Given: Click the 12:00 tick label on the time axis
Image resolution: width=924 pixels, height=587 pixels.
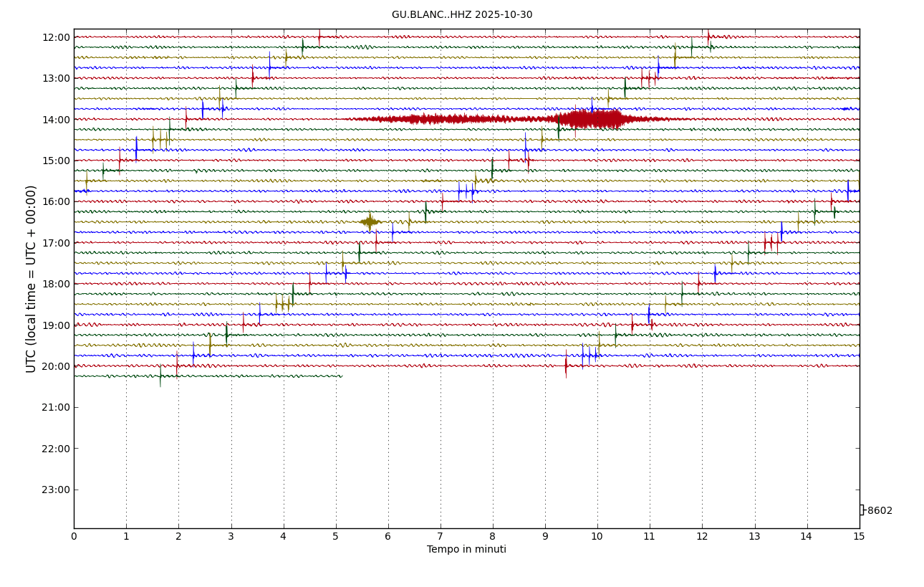Looking at the screenshot, I should (56, 37).
